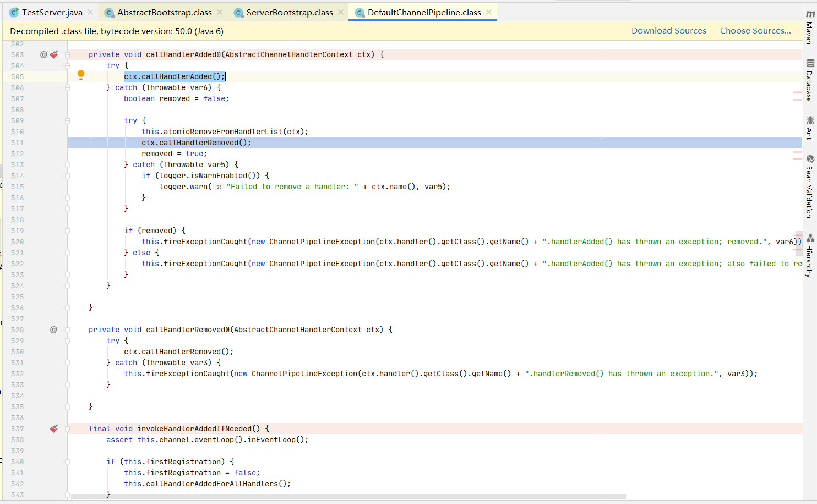817x504 pixels.
Task: Close the AbstractBootstrap.class tab
Action: coord(220,12)
